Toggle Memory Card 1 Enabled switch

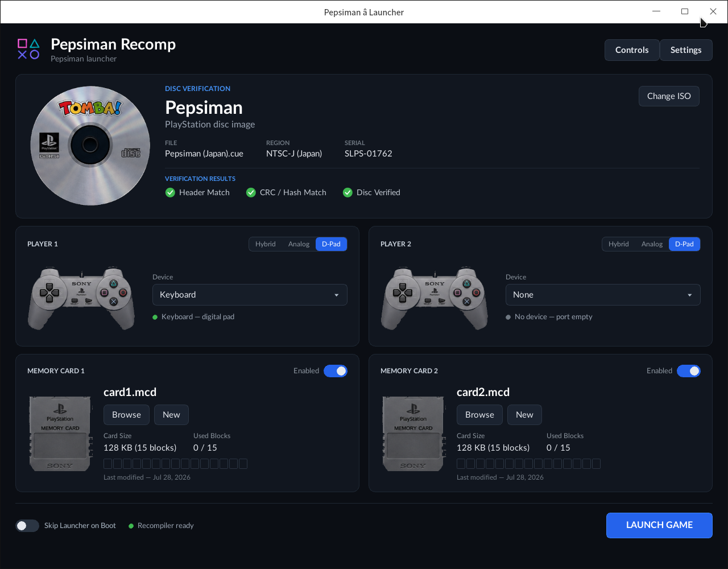coord(336,371)
